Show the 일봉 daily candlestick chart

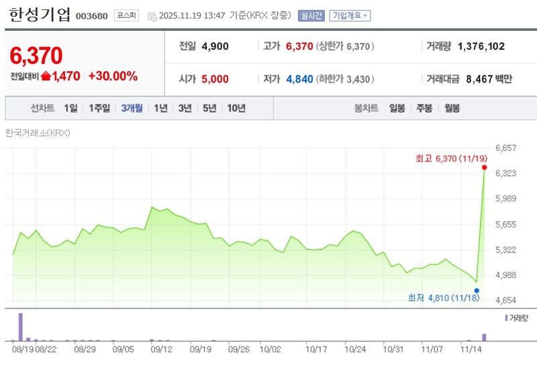click(x=397, y=108)
